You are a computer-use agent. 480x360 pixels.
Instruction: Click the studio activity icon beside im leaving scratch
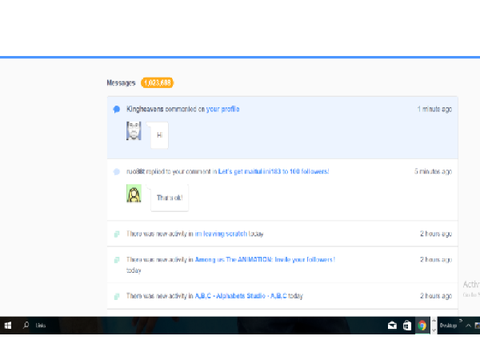point(117,234)
